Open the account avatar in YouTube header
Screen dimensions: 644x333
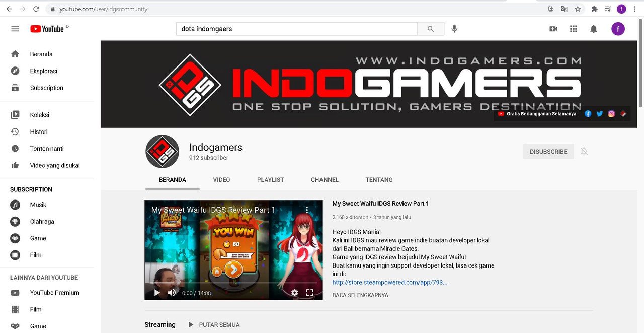tap(618, 29)
